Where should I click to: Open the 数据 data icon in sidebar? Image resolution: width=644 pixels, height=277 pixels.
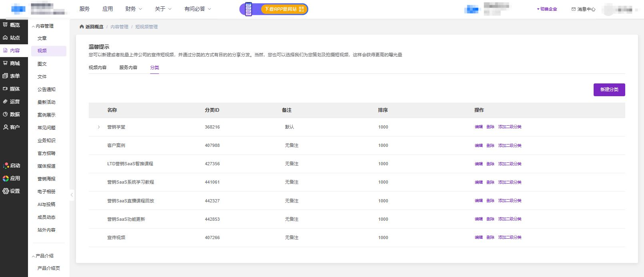click(x=5, y=114)
